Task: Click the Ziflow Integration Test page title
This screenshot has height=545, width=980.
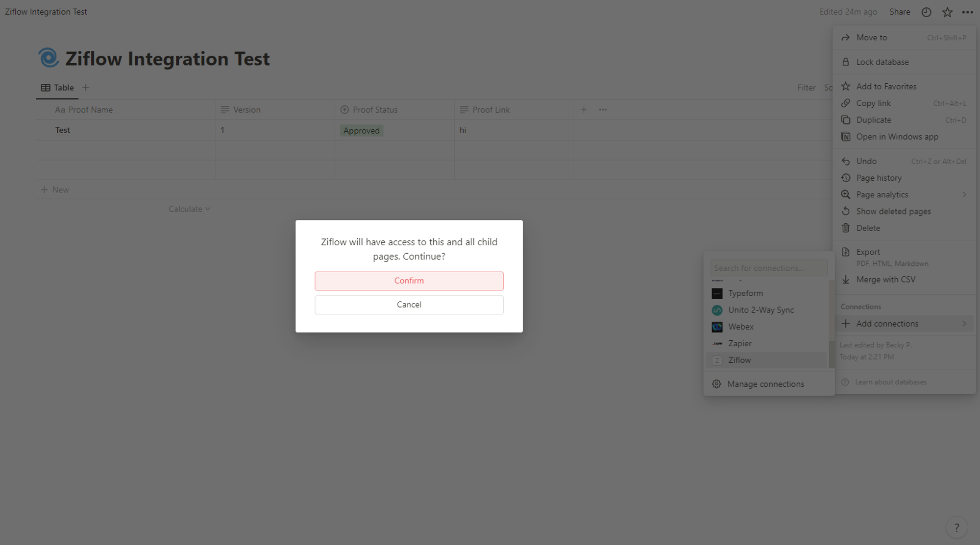Action: tap(168, 59)
